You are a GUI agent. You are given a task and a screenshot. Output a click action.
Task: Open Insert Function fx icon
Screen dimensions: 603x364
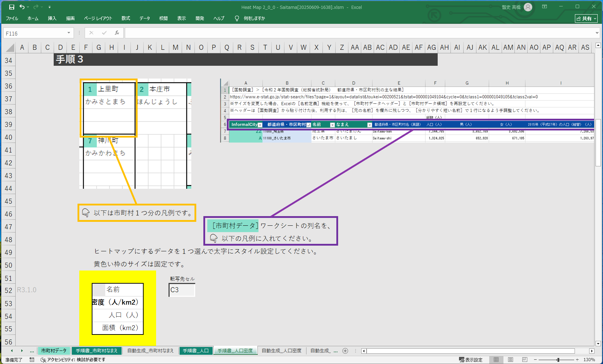pyautogui.click(x=117, y=33)
